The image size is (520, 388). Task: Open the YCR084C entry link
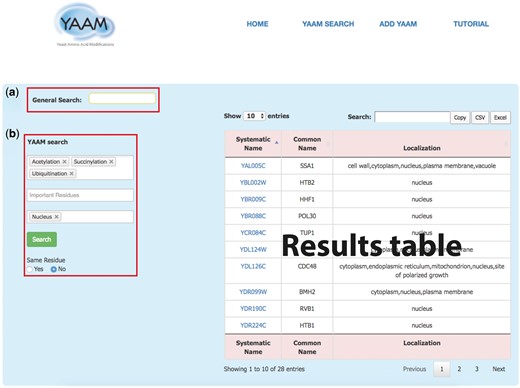click(253, 233)
